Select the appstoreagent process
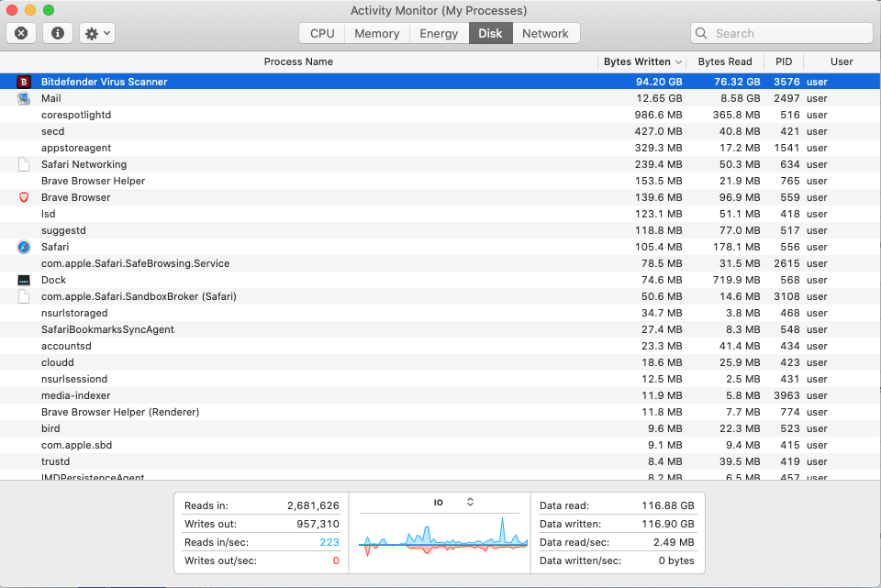The image size is (881, 588). point(76,149)
